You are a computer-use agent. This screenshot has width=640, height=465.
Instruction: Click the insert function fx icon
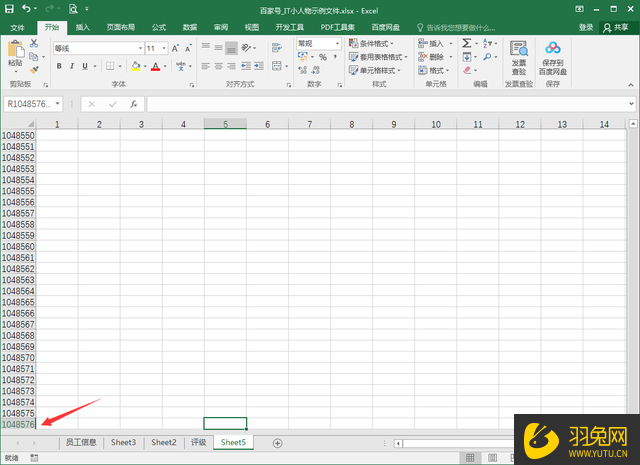(x=133, y=104)
